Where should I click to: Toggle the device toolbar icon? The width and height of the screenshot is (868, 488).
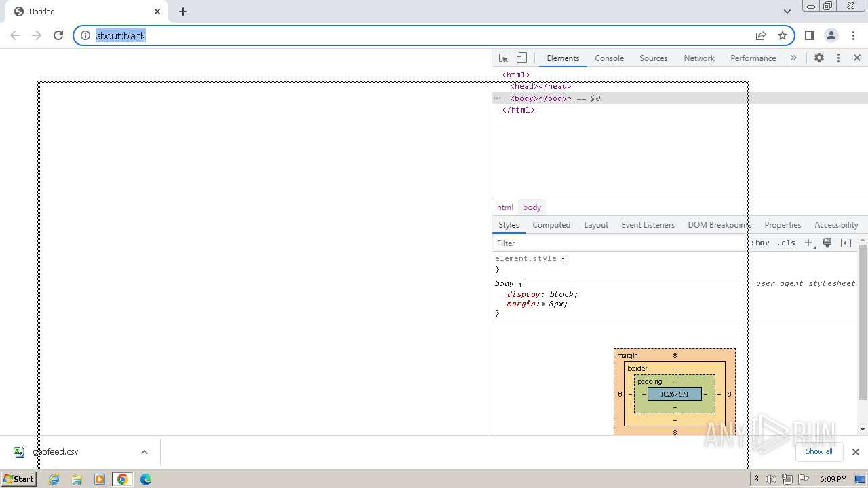[x=521, y=58]
